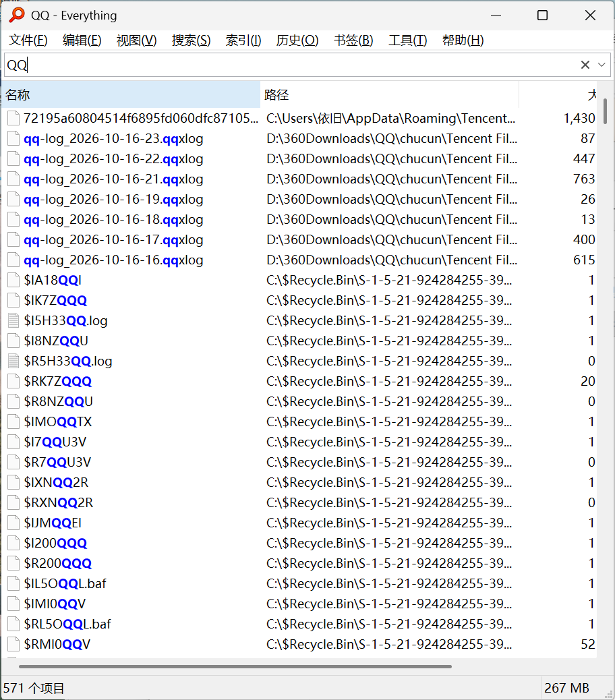Viewport: 615px width, 700px height.
Task: Click the icon beside $RXNQQ2R
Action: [14, 502]
